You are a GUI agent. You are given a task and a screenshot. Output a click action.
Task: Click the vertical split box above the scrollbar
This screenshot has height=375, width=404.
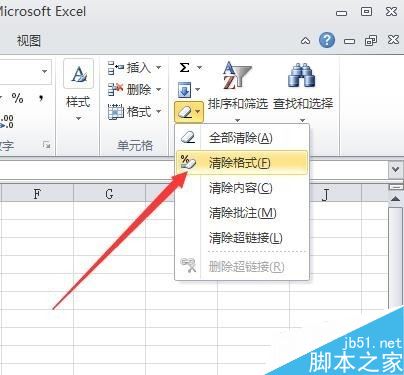pyautogui.click(x=396, y=187)
